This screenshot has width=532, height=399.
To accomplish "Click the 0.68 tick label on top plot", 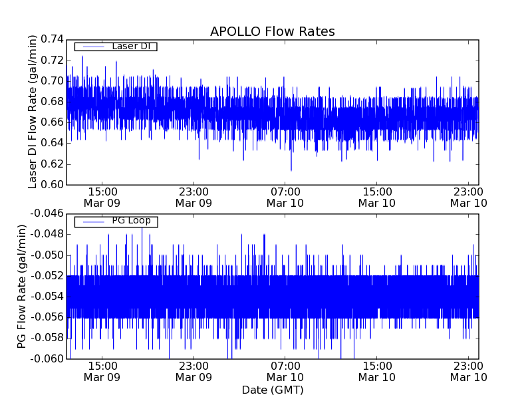I will click(53, 102).
